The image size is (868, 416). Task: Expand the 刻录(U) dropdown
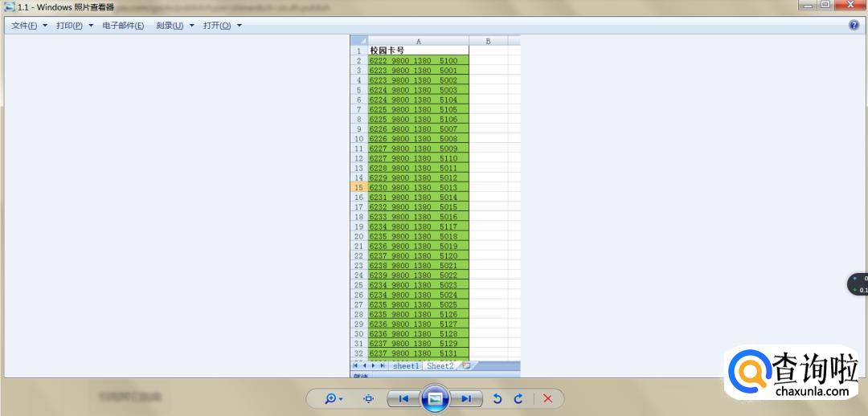(x=174, y=26)
